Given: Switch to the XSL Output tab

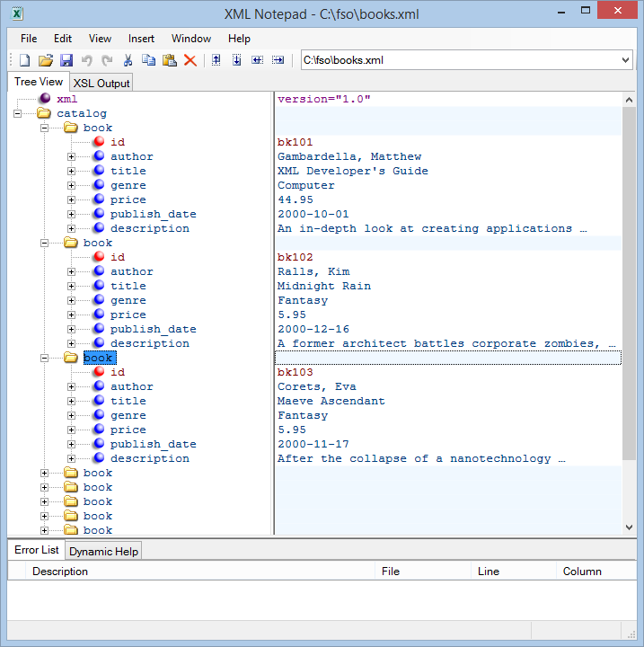Looking at the screenshot, I should pyautogui.click(x=101, y=84).
